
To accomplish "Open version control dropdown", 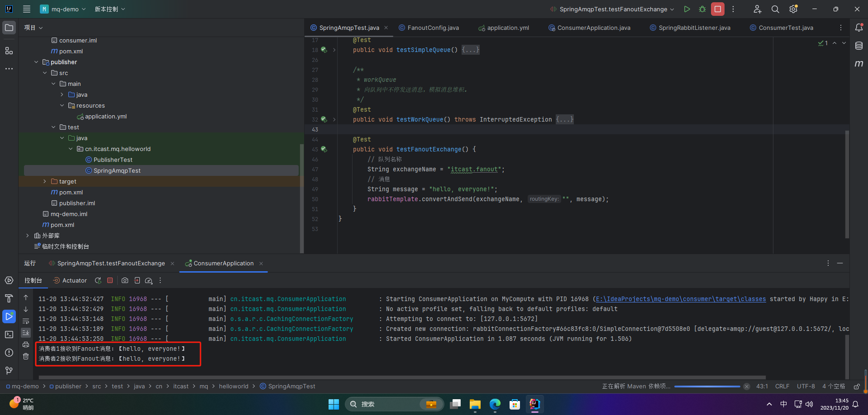I will [110, 9].
